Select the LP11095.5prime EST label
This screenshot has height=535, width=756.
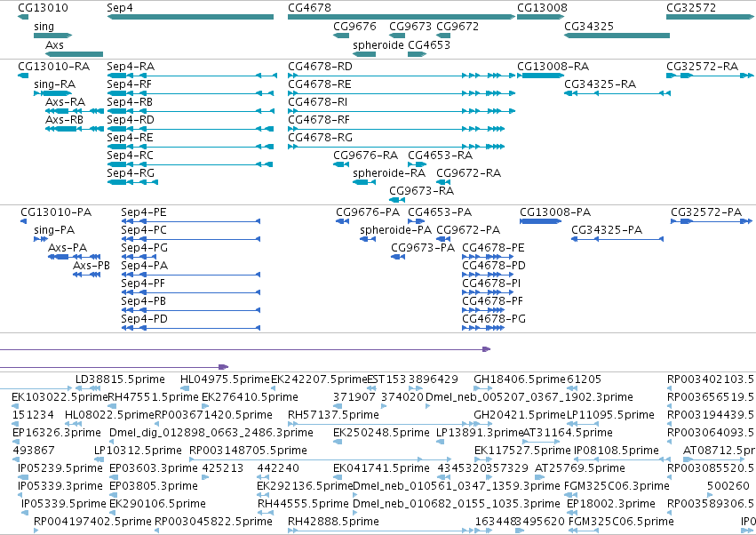tap(610, 415)
